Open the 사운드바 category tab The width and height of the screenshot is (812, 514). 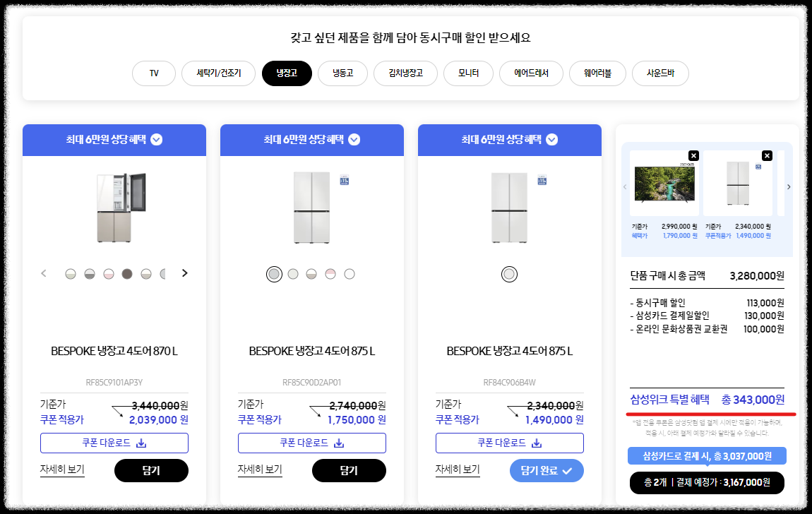(x=660, y=73)
